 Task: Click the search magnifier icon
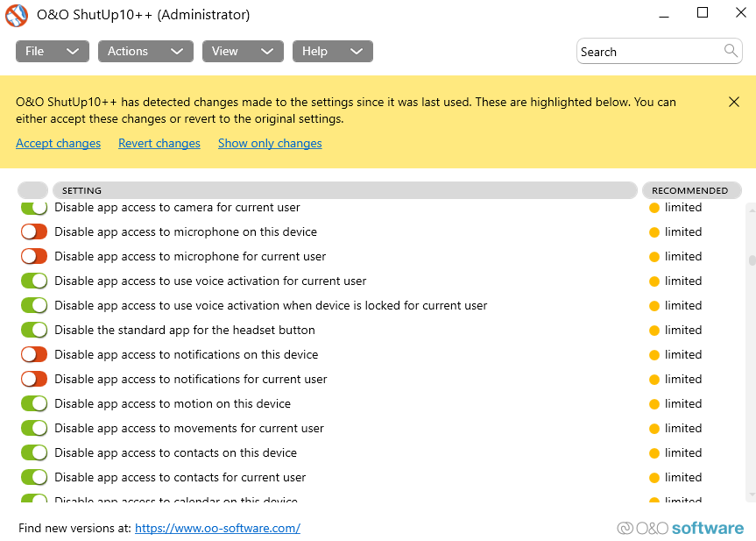point(731,51)
